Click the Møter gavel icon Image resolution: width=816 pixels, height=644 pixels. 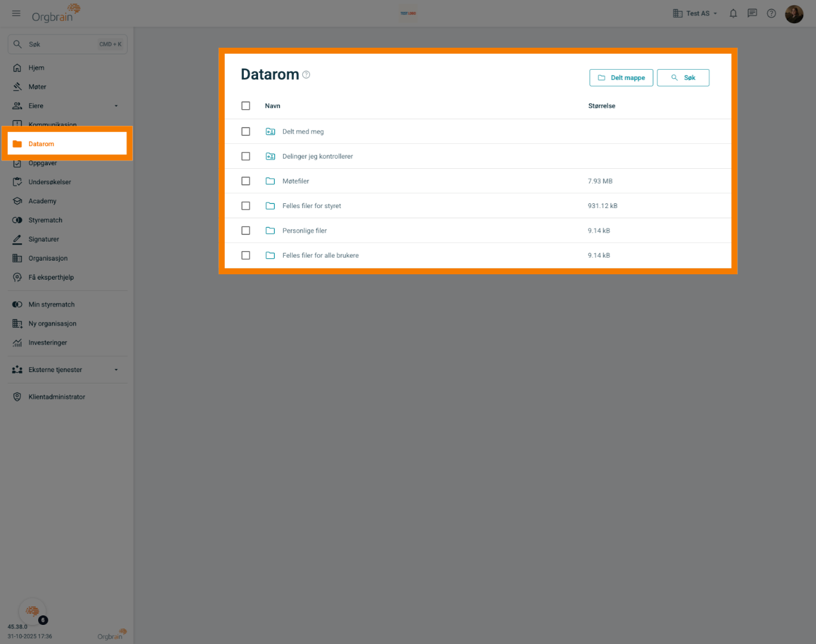click(x=17, y=87)
